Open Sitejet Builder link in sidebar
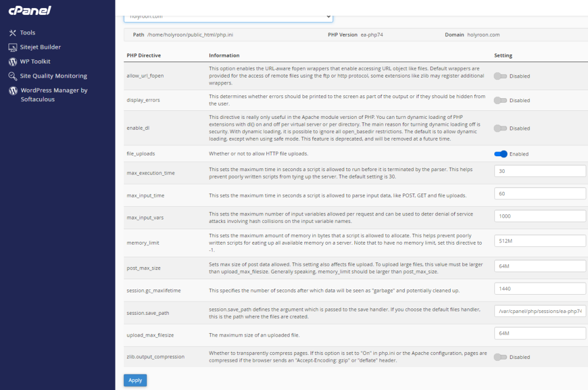Screen dimensions: 588x390 pyautogui.click(x=40, y=47)
